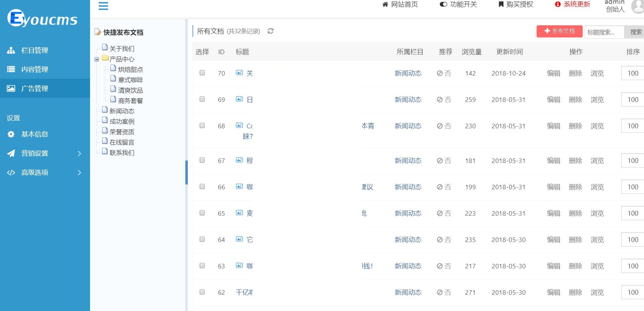
Task: Check the checkbox for document 69
Action: 202,99
